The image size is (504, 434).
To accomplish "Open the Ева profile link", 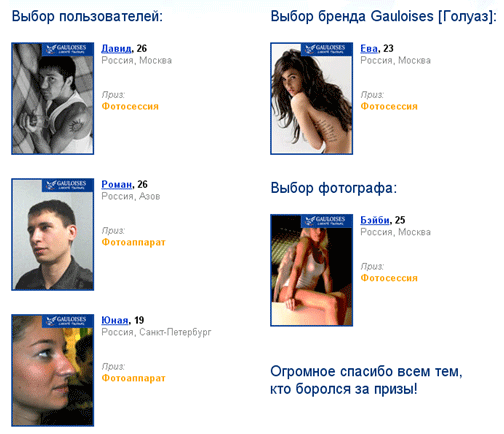I will click(369, 49).
